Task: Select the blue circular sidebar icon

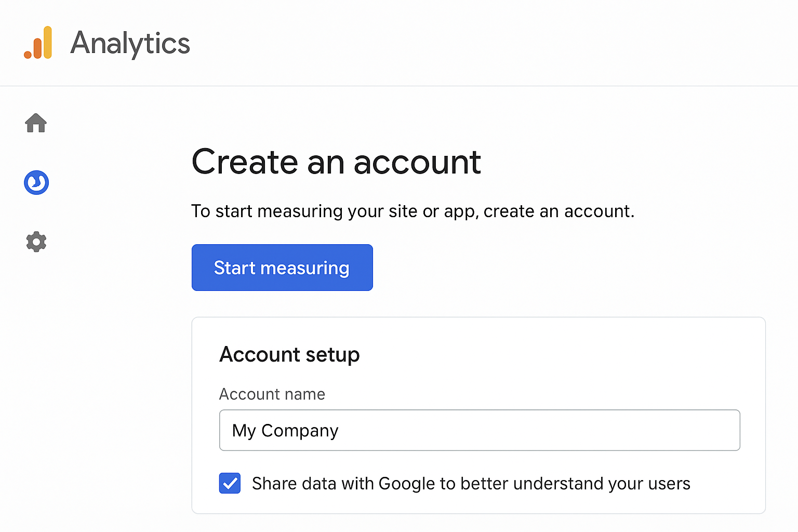Action: (36, 182)
